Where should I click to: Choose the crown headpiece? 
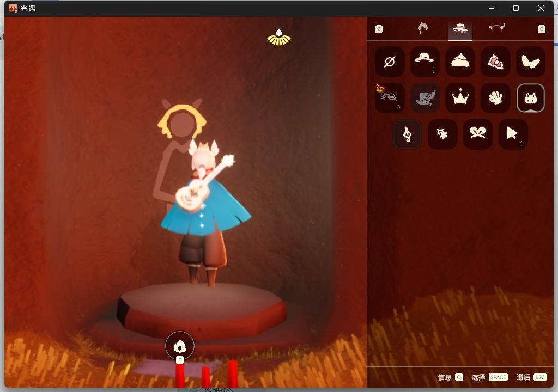coord(460,98)
